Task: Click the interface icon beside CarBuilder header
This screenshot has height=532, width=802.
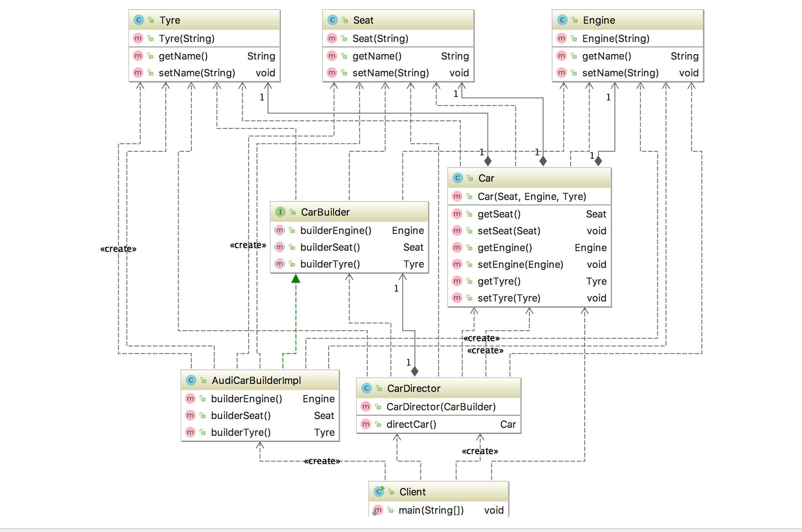Action: (280, 212)
